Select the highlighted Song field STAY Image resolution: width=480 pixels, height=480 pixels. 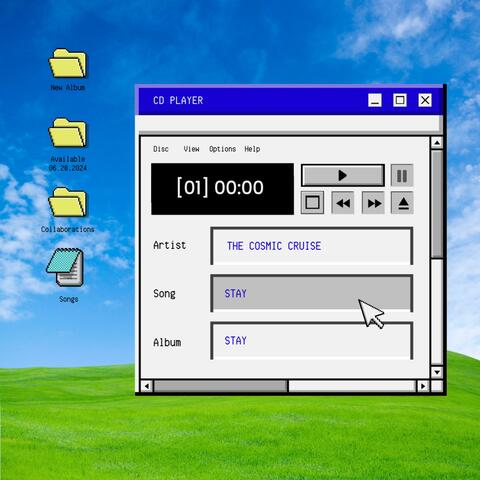coord(312,293)
